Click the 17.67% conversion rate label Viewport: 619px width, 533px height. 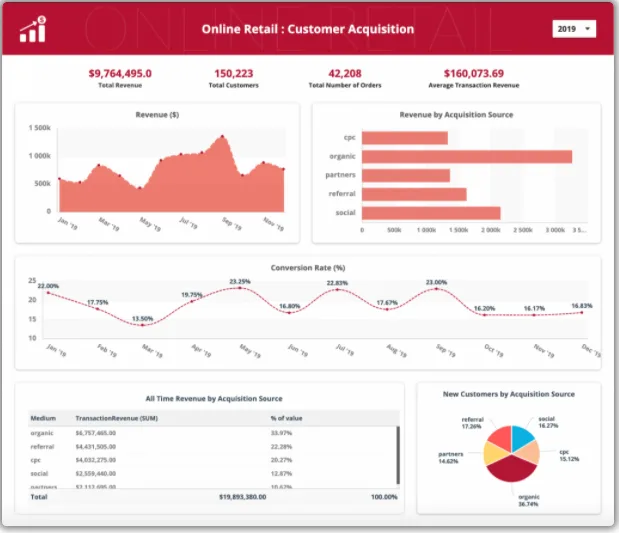click(x=387, y=303)
